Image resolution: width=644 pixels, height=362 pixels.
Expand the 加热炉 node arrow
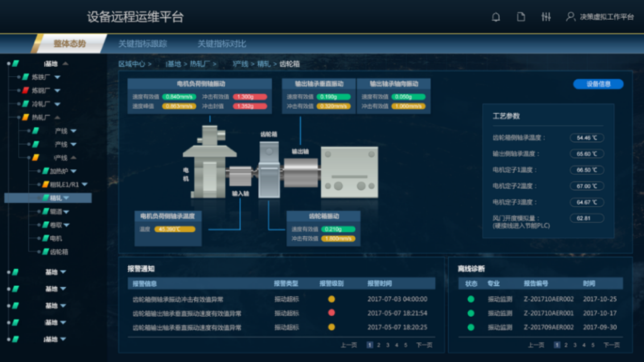point(73,172)
